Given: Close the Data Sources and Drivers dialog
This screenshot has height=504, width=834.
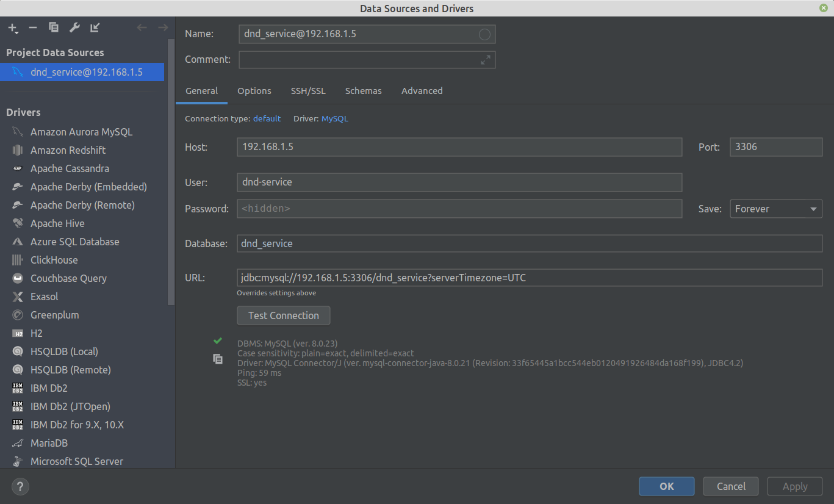Looking at the screenshot, I should (824, 8).
